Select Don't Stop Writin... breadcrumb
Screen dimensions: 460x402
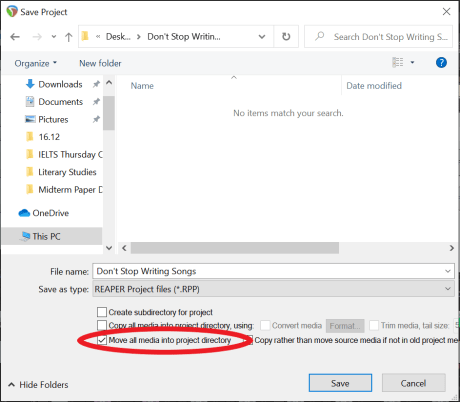click(184, 37)
